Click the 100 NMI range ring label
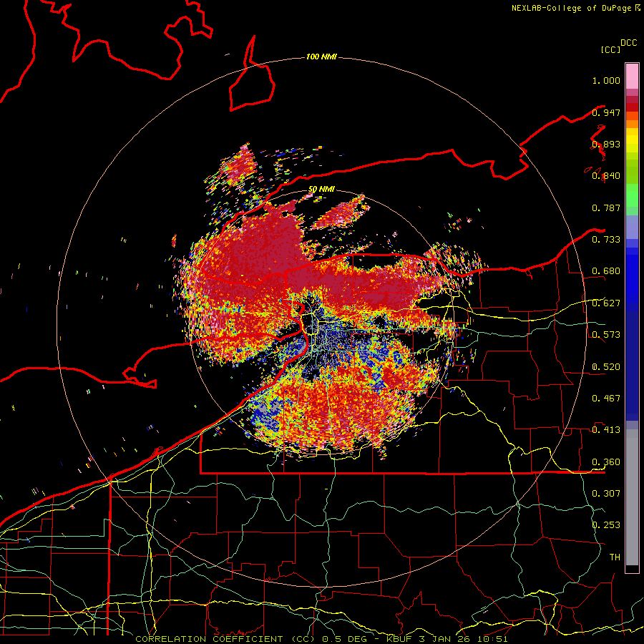This screenshot has height=644, width=644. (x=321, y=57)
